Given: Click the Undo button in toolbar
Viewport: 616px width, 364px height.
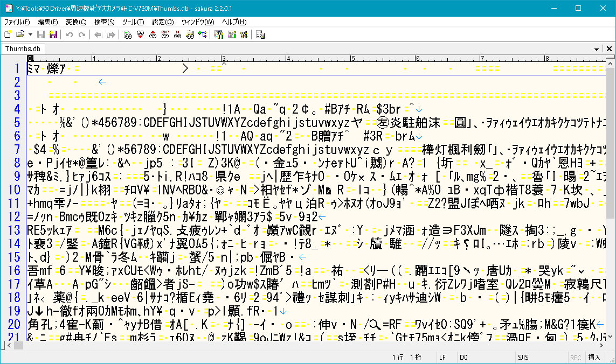Looking at the screenshot, I should [68, 34].
